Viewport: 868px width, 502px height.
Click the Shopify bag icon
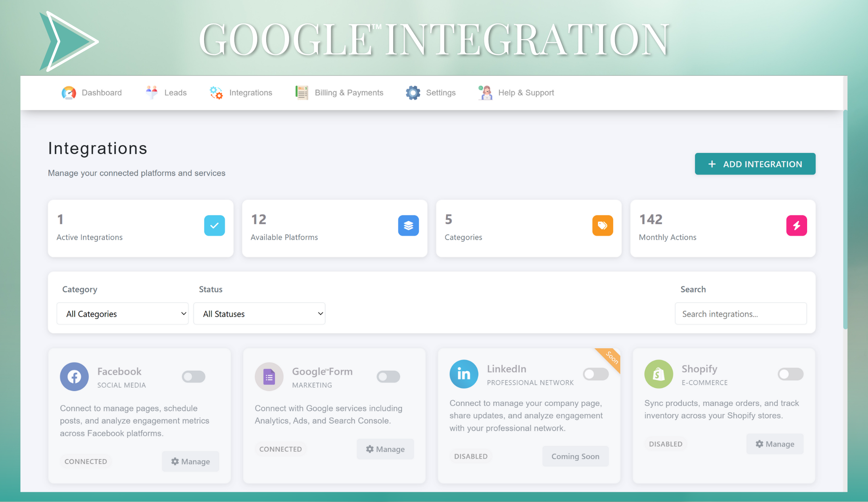[x=659, y=374]
